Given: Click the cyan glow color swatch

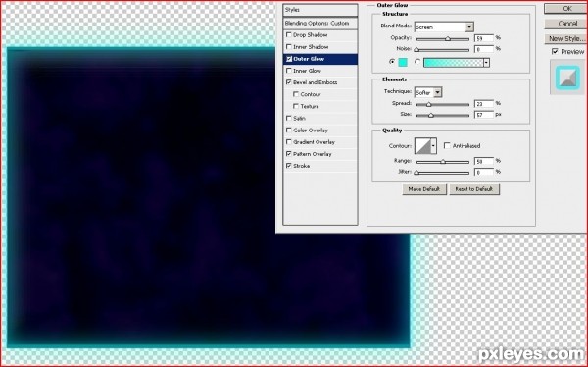Looking at the screenshot, I should 403,63.
